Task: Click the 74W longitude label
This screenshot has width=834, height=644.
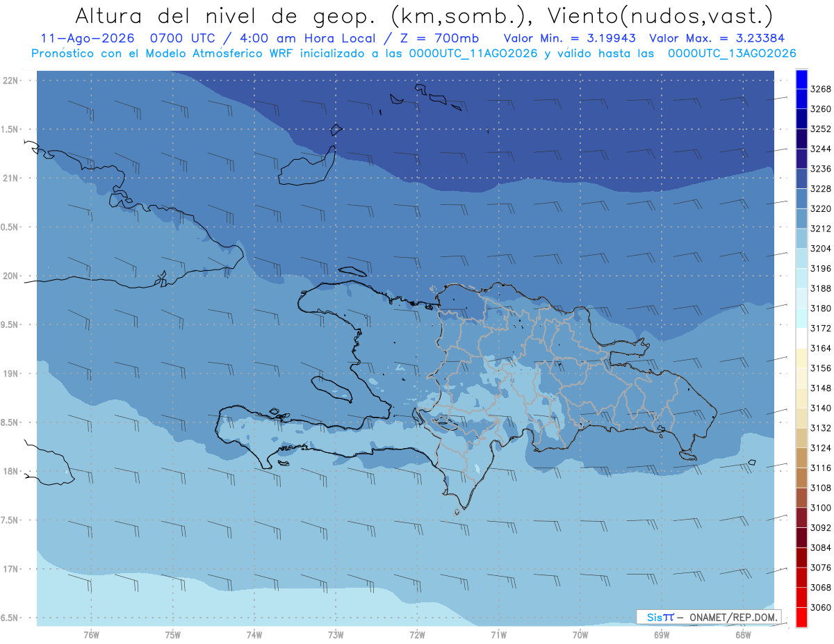Action: (254, 634)
